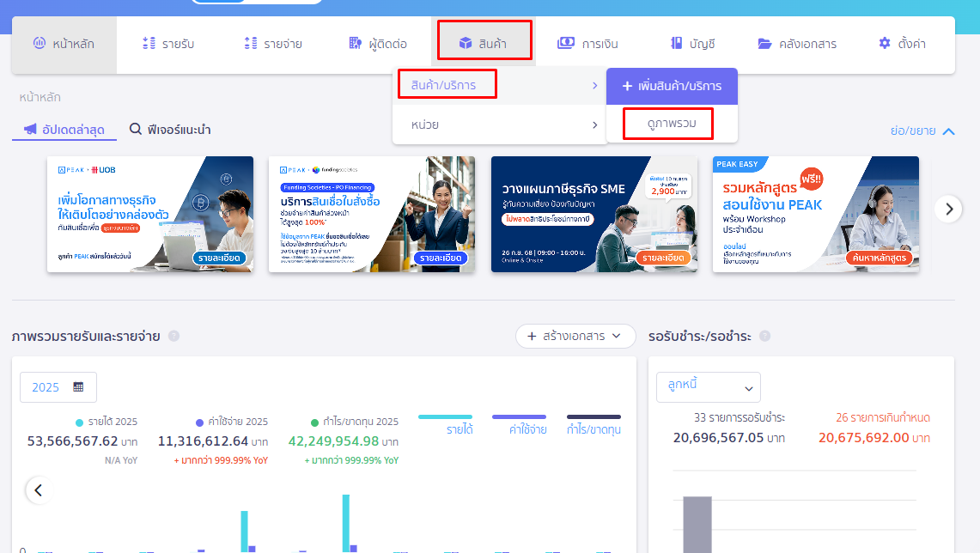This screenshot has width=980, height=553.
Task: Click the gray receivables bar in chart
Action: 697,525
